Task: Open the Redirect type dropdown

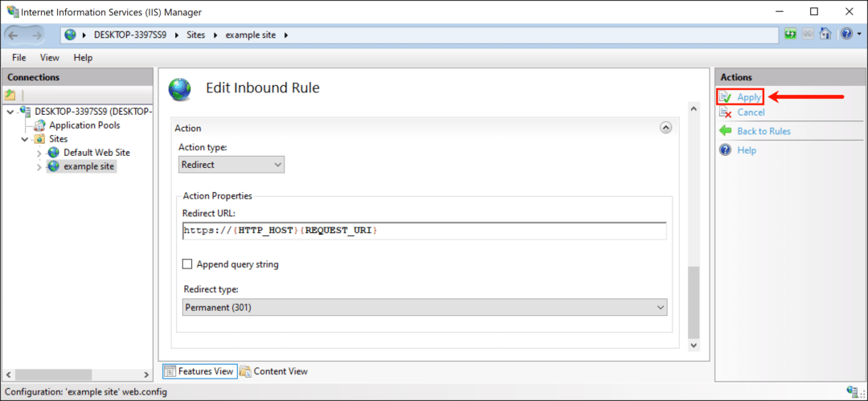Action: coord(424,307)
